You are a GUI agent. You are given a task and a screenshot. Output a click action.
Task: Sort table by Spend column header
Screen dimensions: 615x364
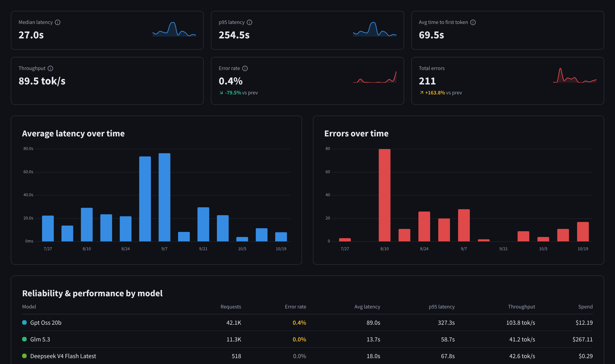coord(585,307)
